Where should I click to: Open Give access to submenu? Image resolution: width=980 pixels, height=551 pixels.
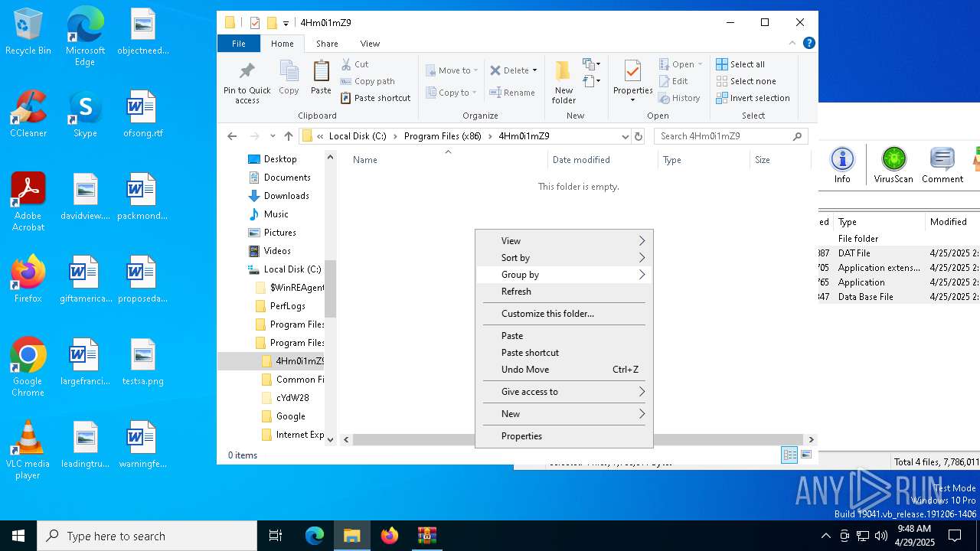tap(564, 392)
